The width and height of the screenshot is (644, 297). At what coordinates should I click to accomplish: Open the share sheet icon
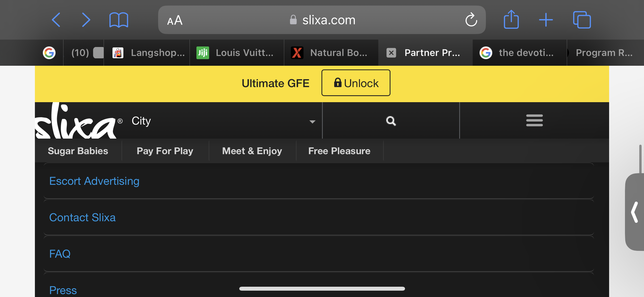[x=511, y=19]
